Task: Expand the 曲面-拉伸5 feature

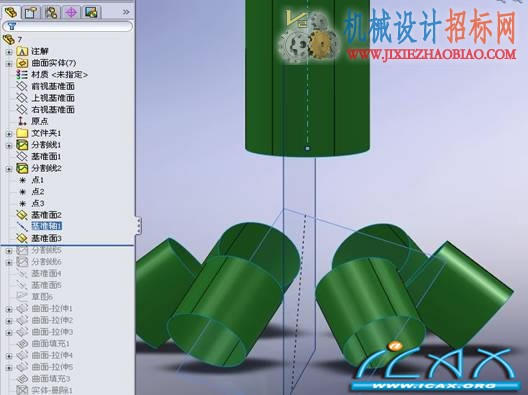Action: pos(9,367)
